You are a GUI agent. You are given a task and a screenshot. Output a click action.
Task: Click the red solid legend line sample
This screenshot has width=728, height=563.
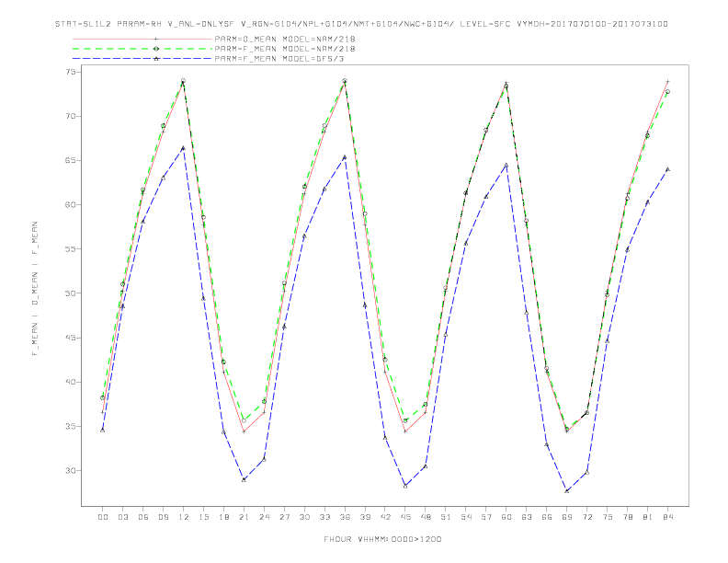[142, 39]
